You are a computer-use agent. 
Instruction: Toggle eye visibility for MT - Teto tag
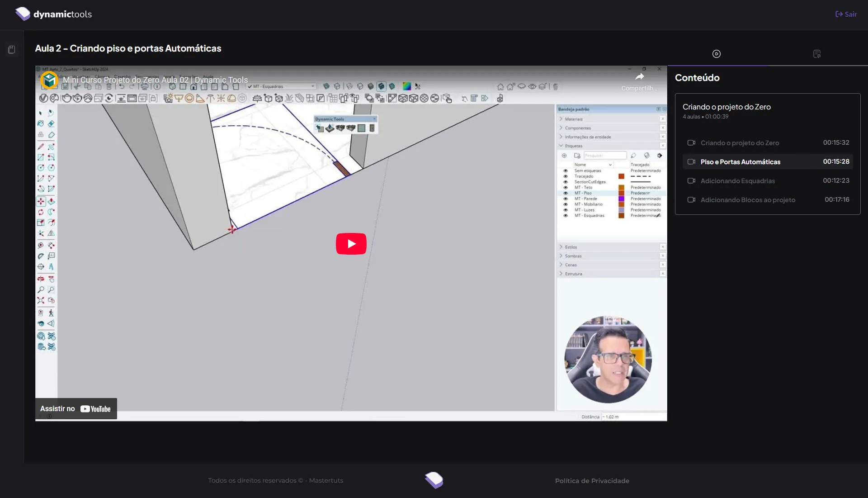tap(565, 187)
